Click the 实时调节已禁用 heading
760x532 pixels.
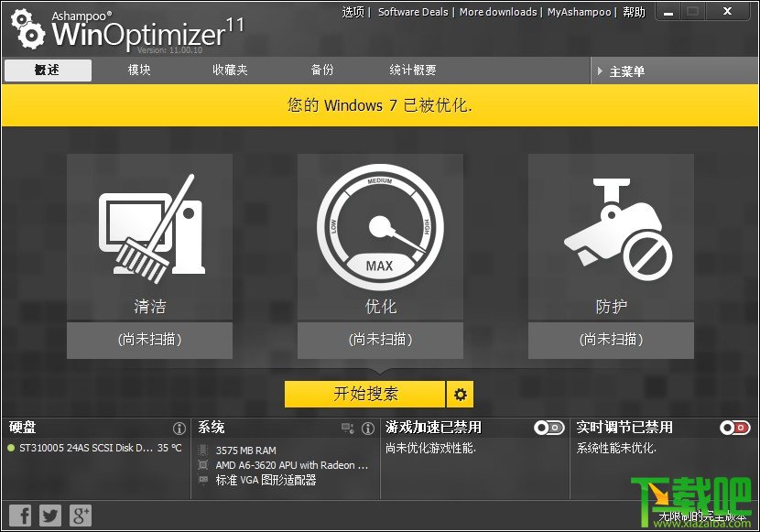[x=624, y=428]
